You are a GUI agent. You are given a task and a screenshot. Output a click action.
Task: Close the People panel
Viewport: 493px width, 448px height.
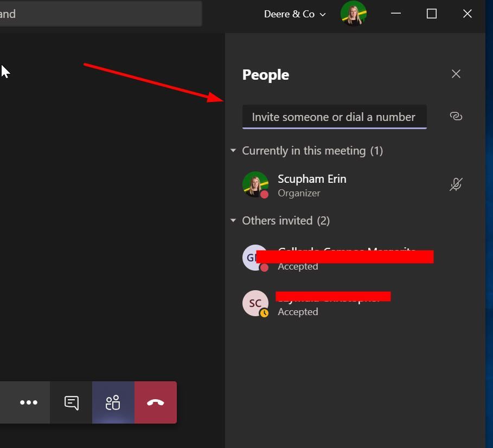pyautogui.click(x=456, y=74)
